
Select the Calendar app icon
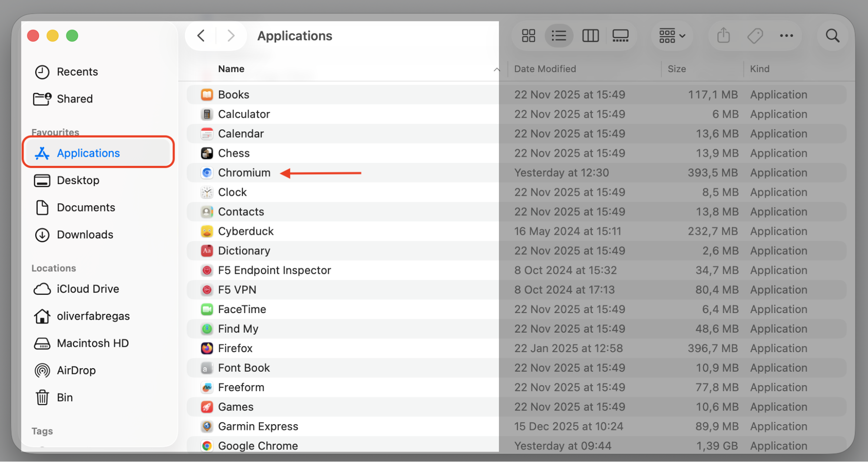pyautogui.click(x=207, y=134)
